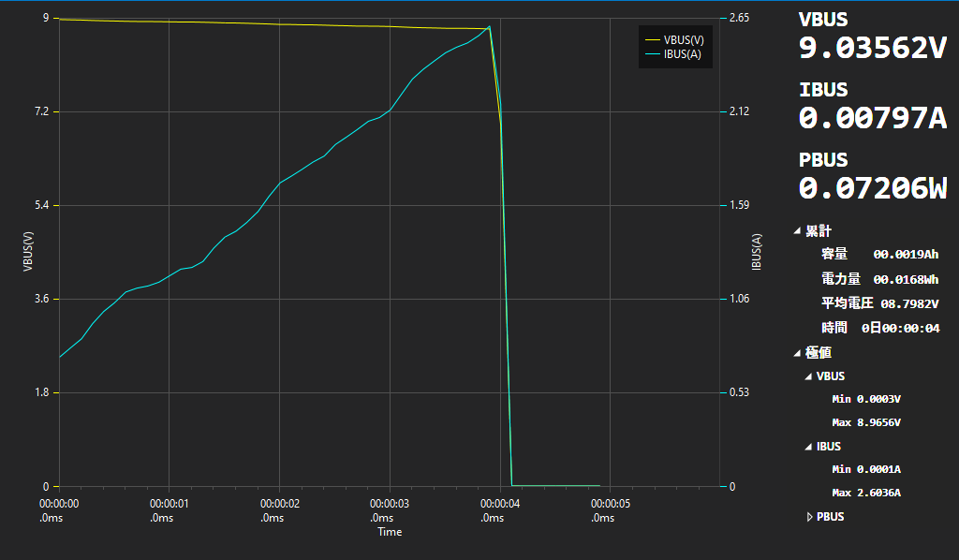The width and height of the screenshot is (959, 560).
Task: Select the large VBUS 9.03562V reading
Action: click(872, 49)
